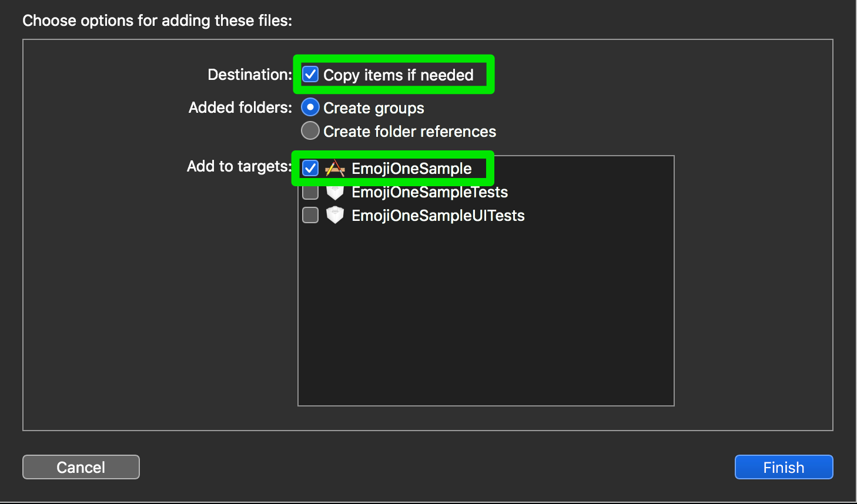Select Create folder references
857x504 pixels.
(x=310, y=130)
